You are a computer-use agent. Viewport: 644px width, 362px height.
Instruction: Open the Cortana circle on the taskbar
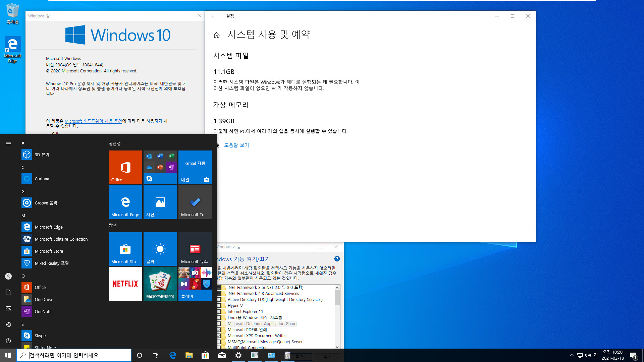(140, 355)
